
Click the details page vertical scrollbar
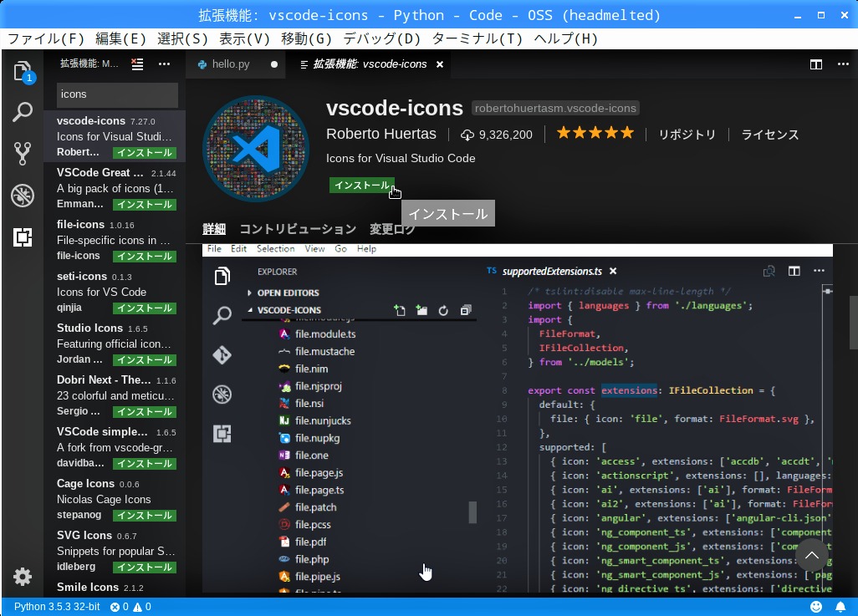853,322
